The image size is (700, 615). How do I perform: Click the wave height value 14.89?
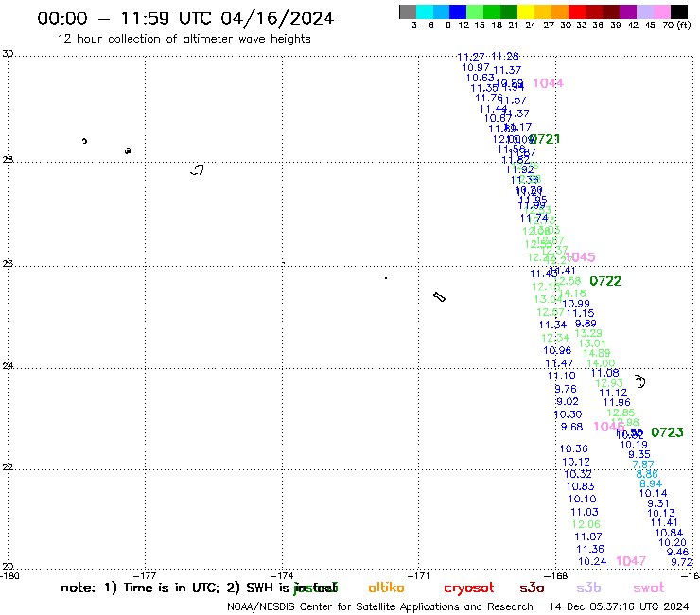point(597,353)
